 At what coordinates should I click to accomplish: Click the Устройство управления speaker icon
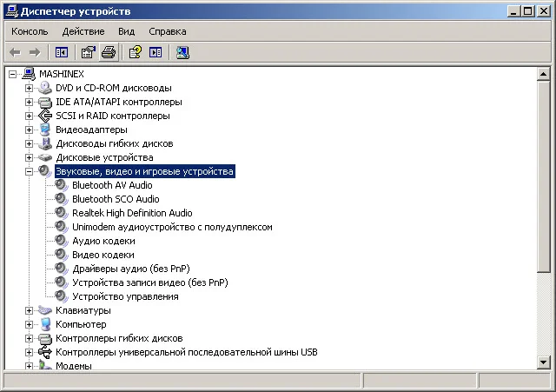[62, 296]
